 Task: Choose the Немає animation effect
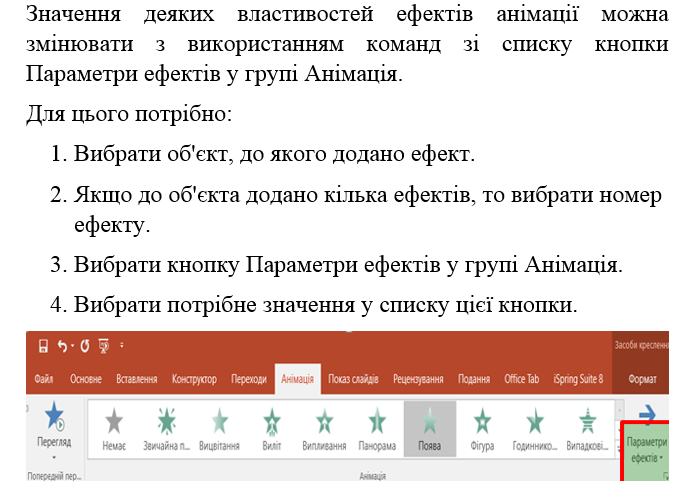click(x=114, y=428)
